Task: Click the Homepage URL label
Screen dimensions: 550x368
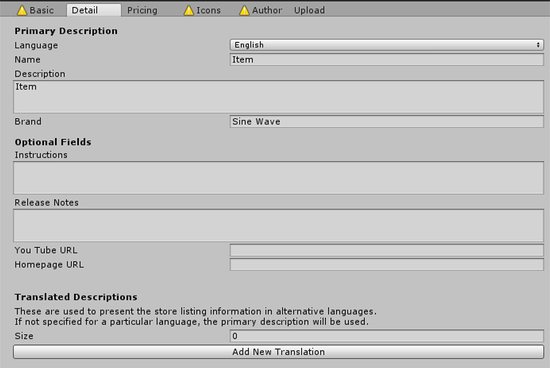Action: point(49,265)
